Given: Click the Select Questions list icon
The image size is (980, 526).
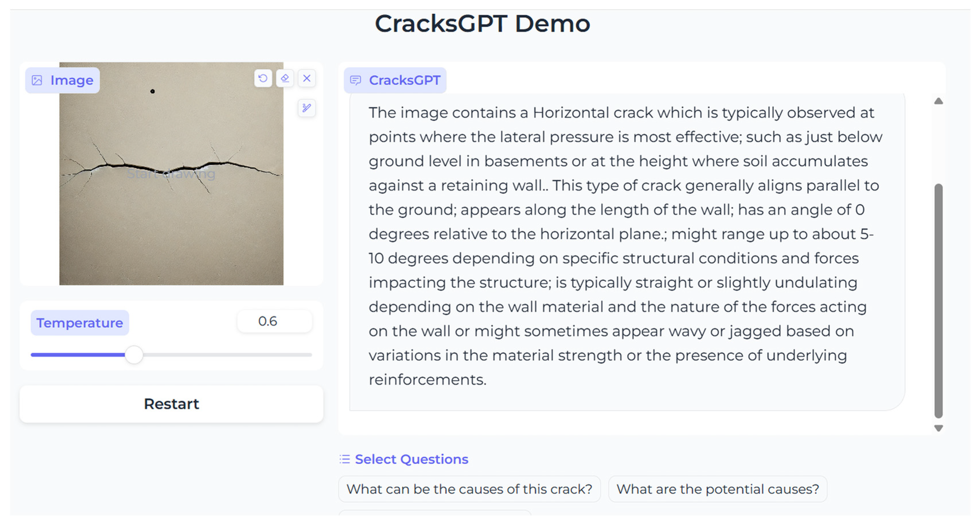Looking at the screenshot, I should (x=345, y=459).
